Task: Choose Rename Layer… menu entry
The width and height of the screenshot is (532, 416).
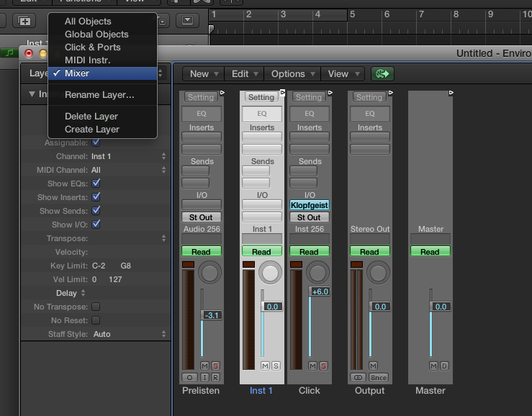Action: pyautogui.click(x=99, y=94)
